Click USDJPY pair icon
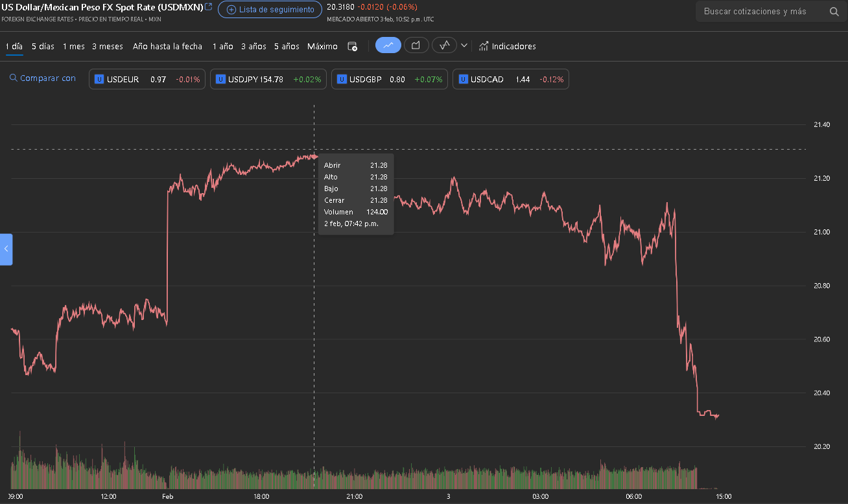The width and height of the screenshot is (848, 504). 220,79
